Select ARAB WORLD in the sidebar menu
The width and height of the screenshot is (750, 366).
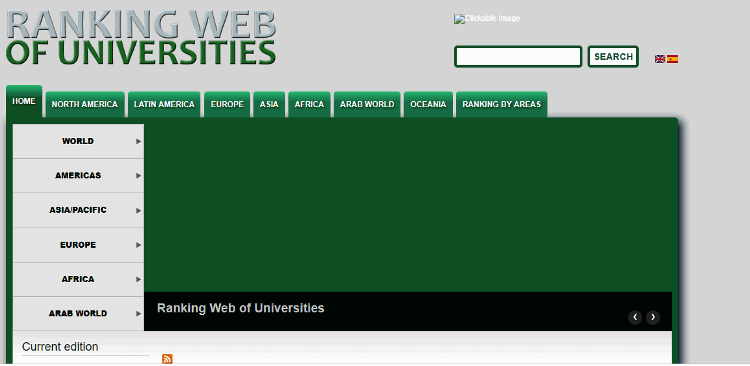tap(78, 314)
